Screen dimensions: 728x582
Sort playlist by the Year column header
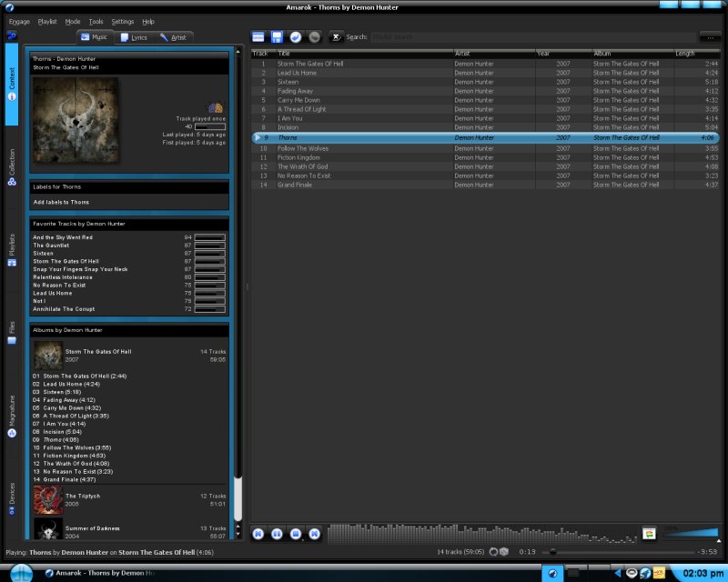point(563,54)
